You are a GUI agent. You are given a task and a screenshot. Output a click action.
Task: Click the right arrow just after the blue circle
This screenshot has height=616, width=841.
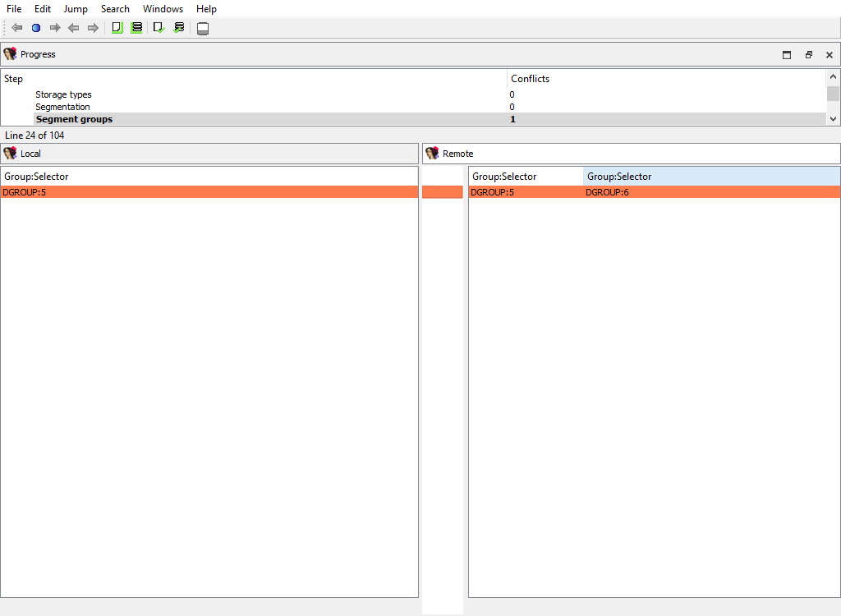[55, 28]
